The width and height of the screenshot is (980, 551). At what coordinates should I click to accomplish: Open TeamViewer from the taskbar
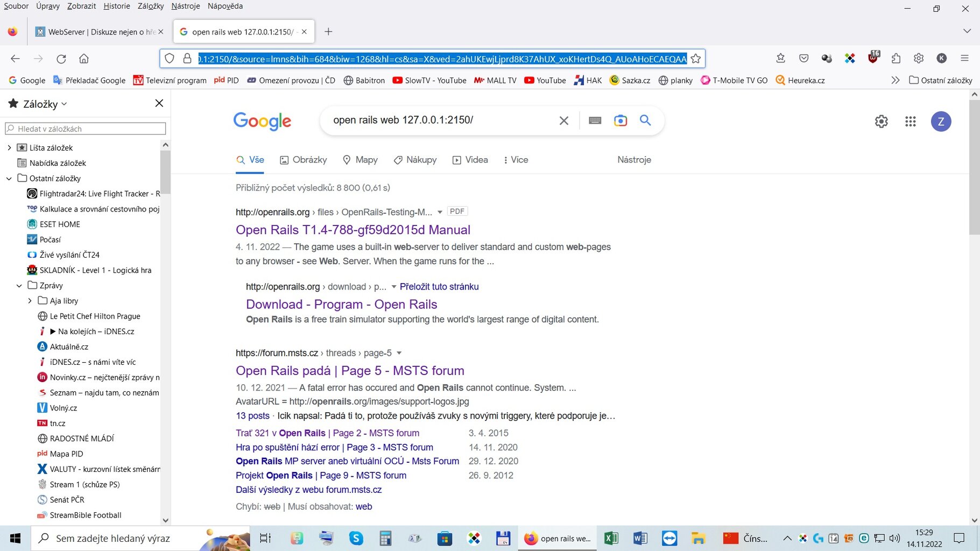click(669, 538)
